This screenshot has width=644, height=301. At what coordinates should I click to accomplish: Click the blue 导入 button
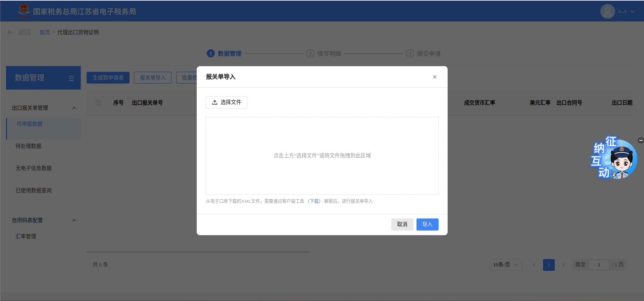(x=427, y=224)
